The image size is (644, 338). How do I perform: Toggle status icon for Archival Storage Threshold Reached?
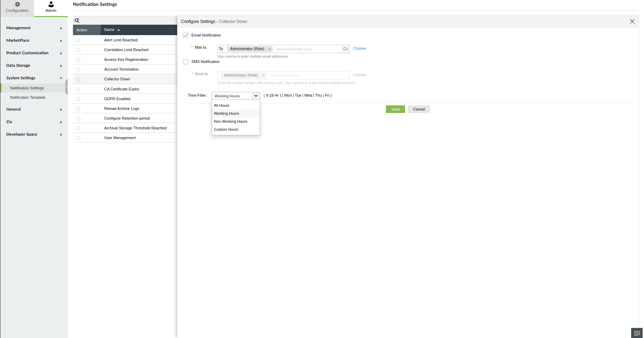[79, 128]
